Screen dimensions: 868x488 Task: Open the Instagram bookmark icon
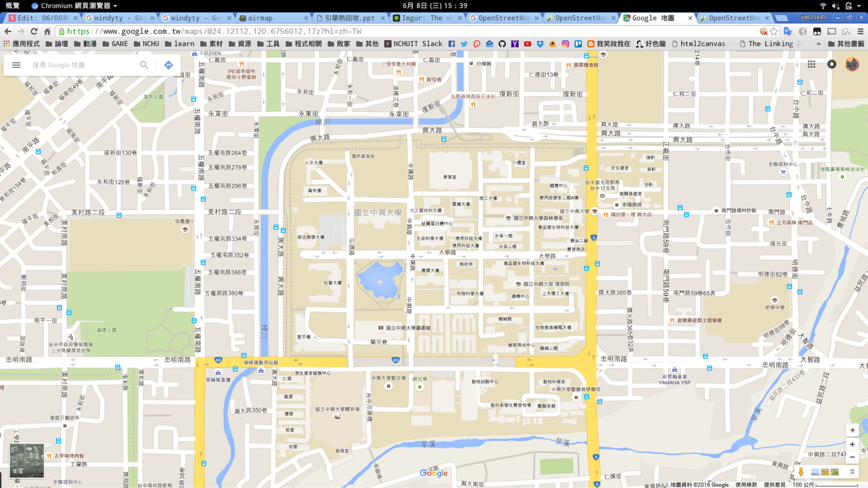[565, 44]
